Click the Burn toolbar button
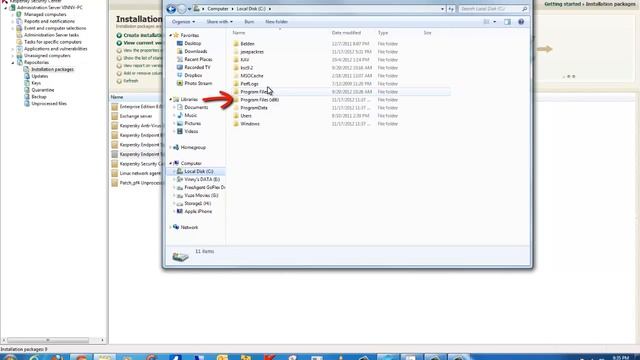The width and height of the screenshot is (640, 360). coord(249,22)
